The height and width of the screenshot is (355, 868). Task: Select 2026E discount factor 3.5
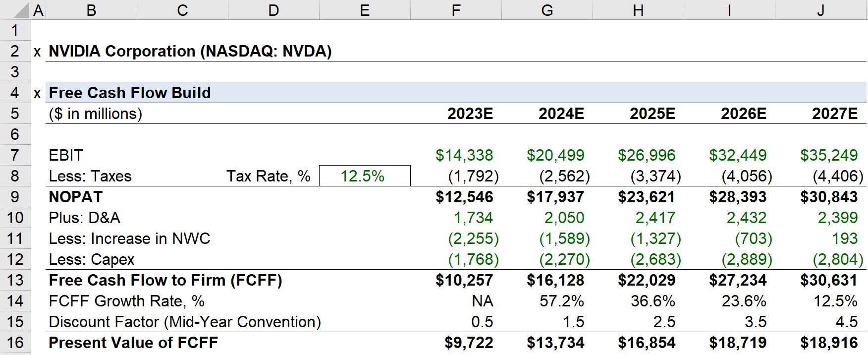(x=756, y=322)
